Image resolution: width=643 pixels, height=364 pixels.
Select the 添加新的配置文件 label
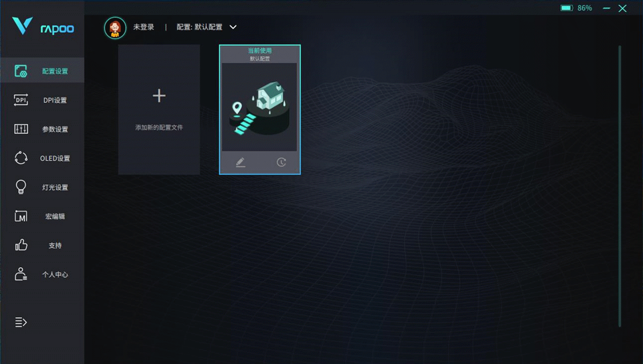coord(159,128)
